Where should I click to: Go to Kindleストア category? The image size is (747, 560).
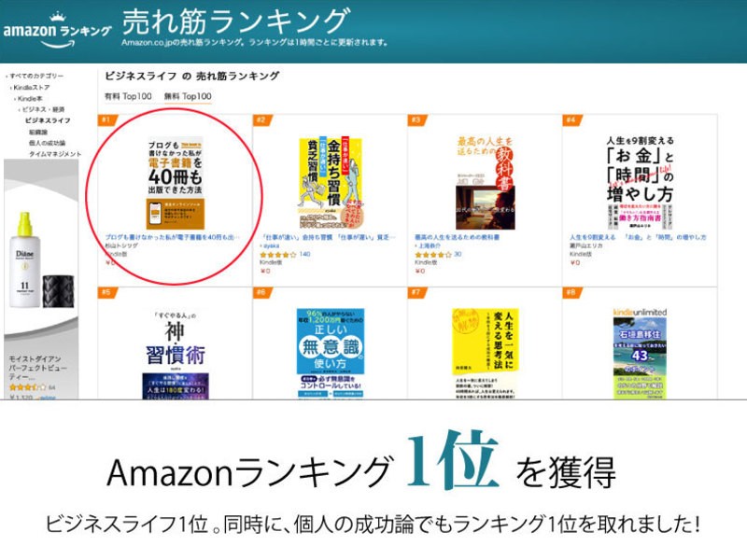32,88
